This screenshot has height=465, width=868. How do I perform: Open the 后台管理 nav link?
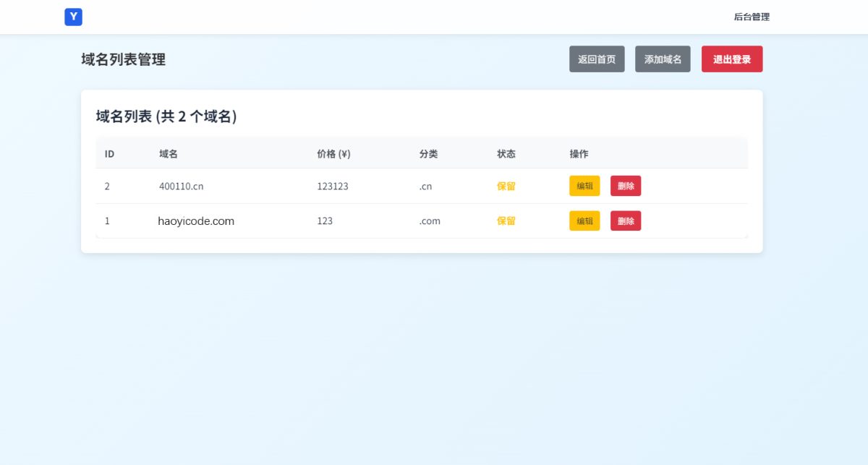pyautogui.click(x=752, y=17)
